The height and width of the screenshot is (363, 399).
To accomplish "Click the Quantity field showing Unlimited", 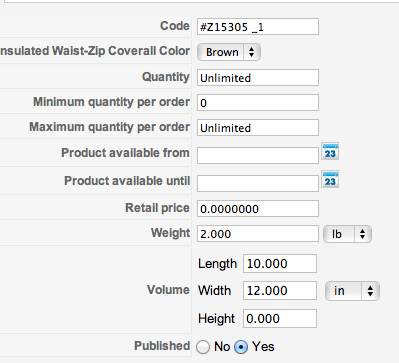I will [258, 78].
